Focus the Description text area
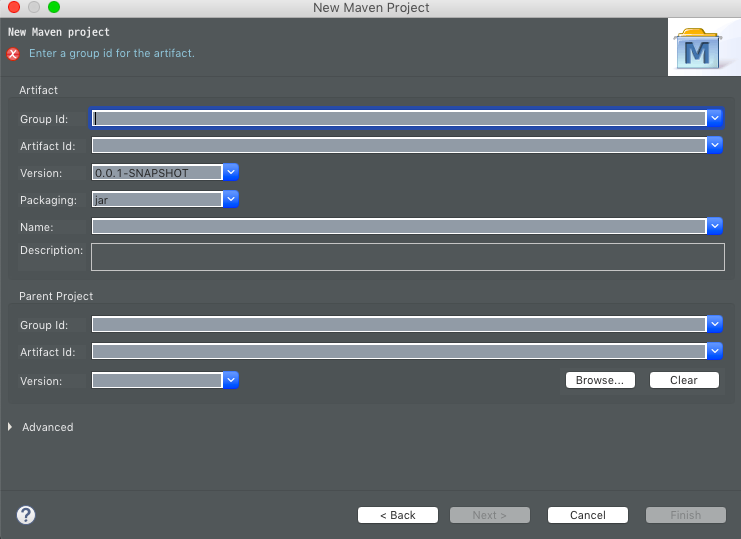The width and height of the screenshot is (741, 539). click(408, 257)
